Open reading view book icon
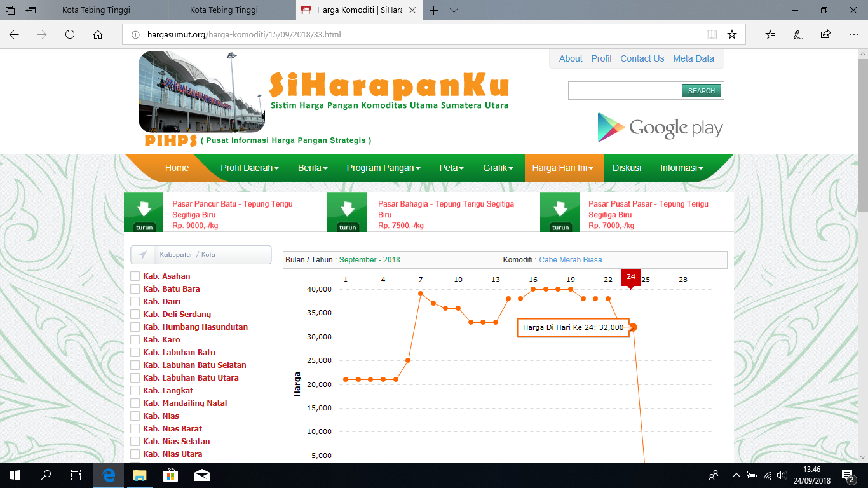Image resolution: width=868 pixels, height=488 pixels. 711,35
